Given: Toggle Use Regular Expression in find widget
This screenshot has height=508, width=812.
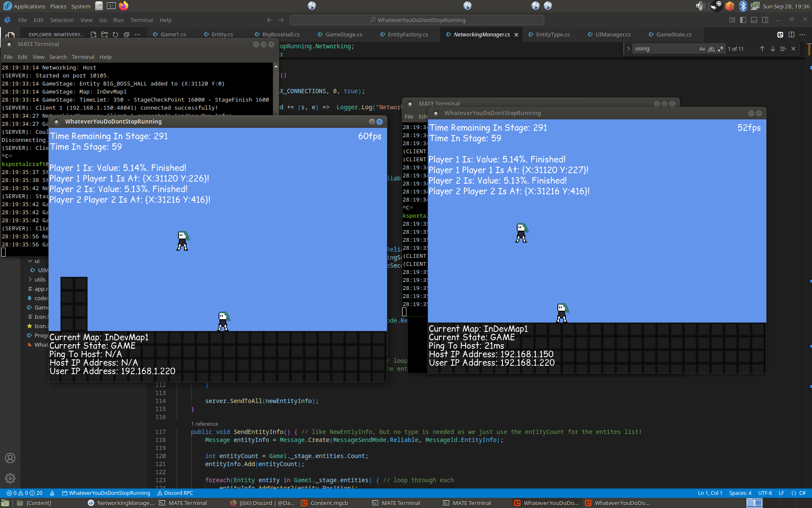Looking at the screenshot, I should 721,49.
